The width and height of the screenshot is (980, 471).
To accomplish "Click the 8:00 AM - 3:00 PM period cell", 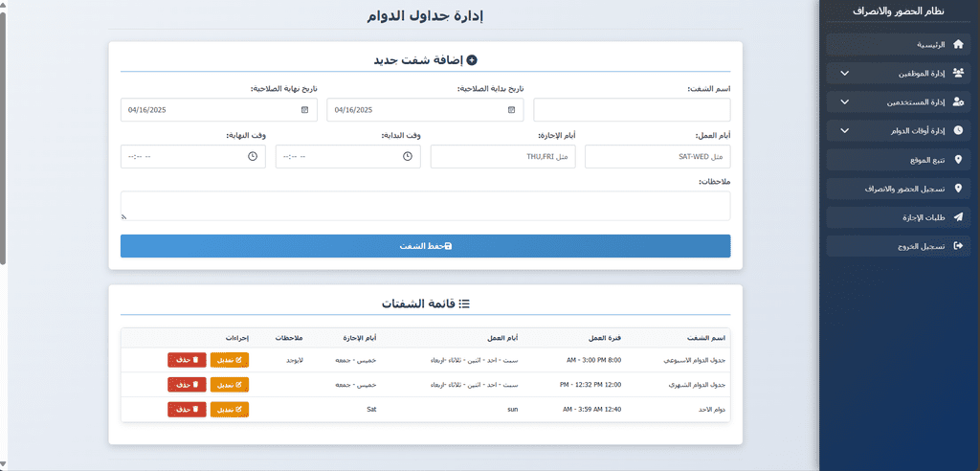I will pyautogui.click(x=593, y=360).
